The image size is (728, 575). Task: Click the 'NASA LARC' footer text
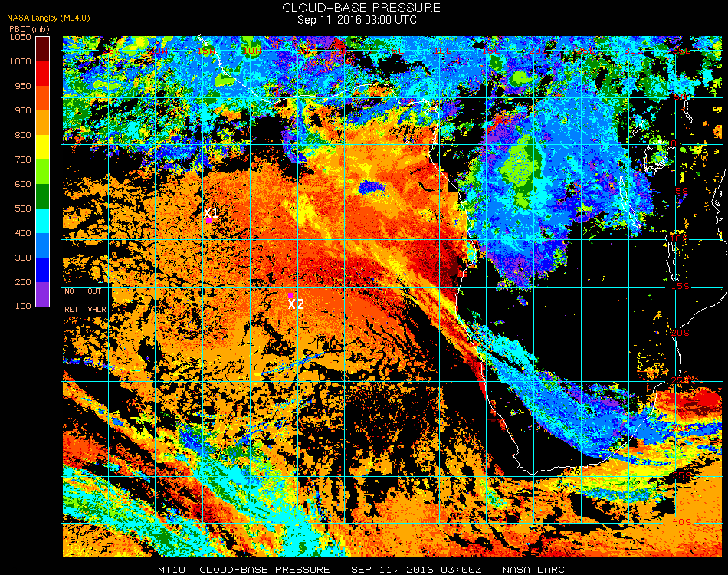pos(533,570)
